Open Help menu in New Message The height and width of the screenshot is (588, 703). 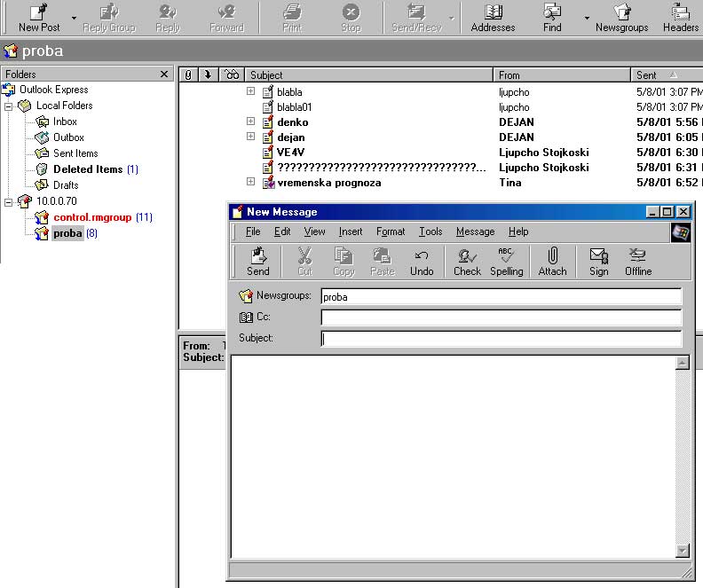(x=518, y=231)
